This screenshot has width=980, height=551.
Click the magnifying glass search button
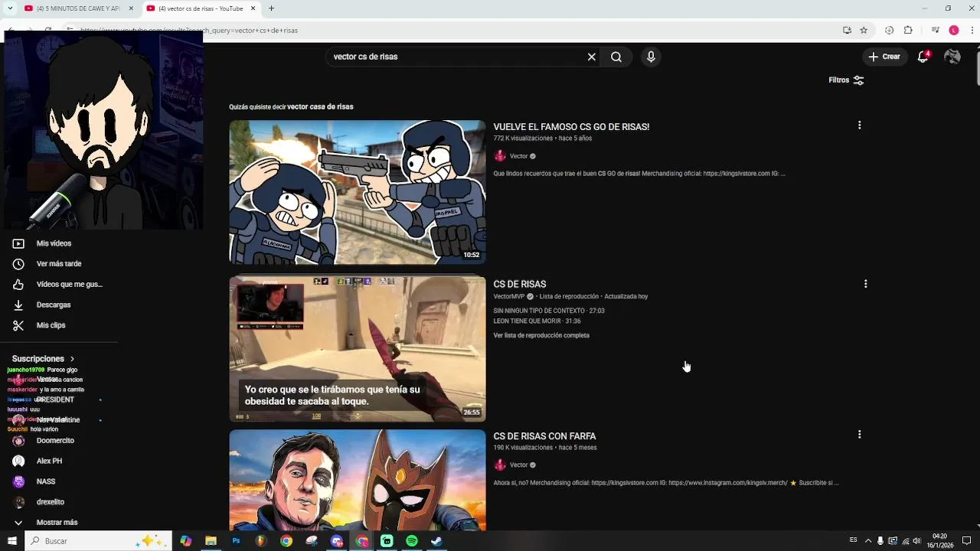616,57
